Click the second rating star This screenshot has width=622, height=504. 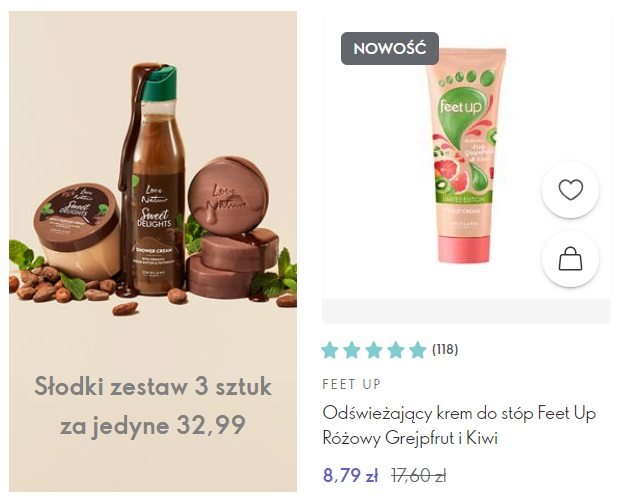tap(352, 351)
